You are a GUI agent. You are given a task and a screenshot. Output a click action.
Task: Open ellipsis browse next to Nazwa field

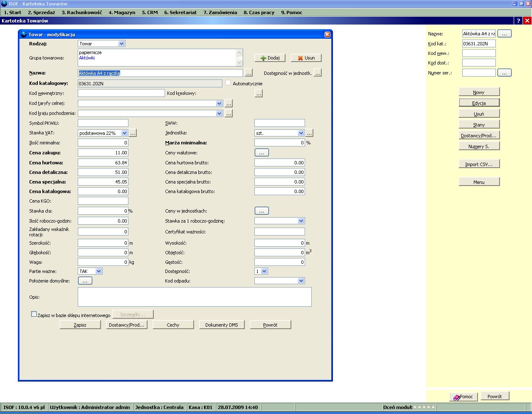(249, 73)
